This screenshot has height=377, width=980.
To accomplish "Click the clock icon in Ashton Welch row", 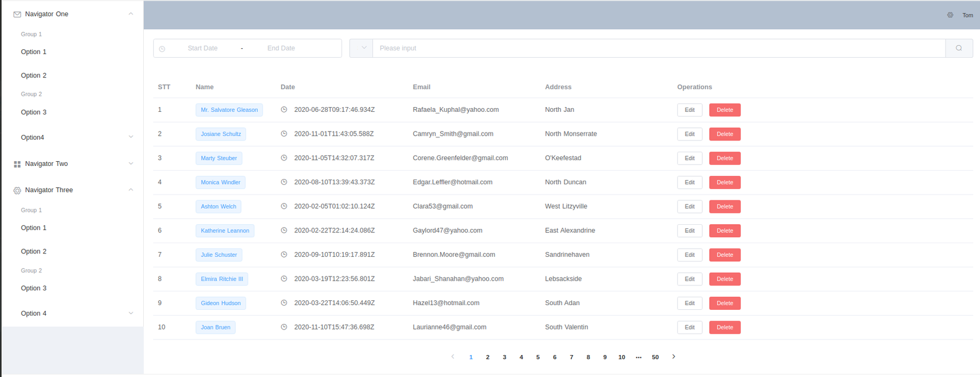I will (x=284, y=206).
